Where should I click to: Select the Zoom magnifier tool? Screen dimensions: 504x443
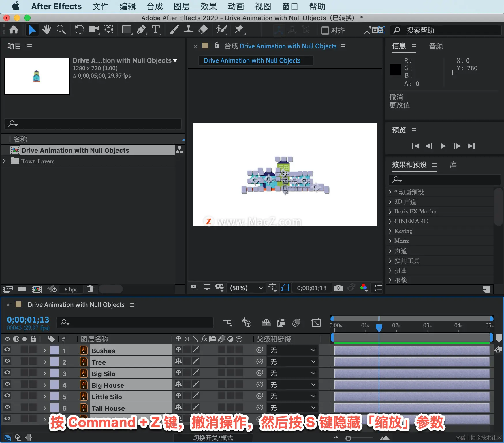point(61,30)
